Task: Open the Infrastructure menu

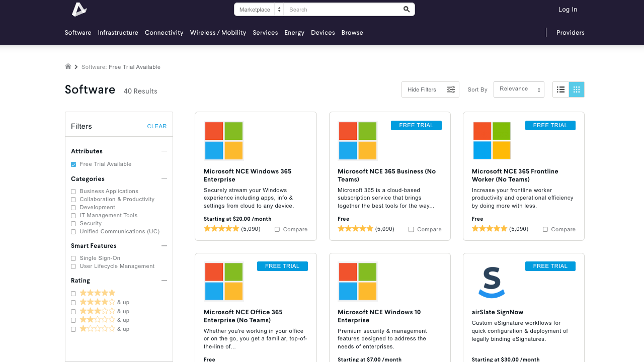Action: [118, 33]
